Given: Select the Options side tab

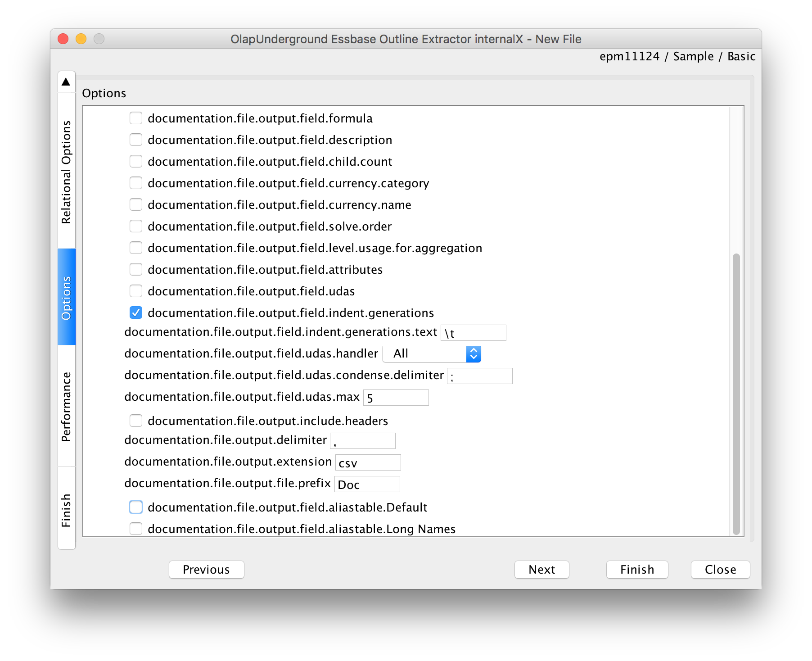Looking at the screenshot, I should pyautogui.click(x=67, y=297).
